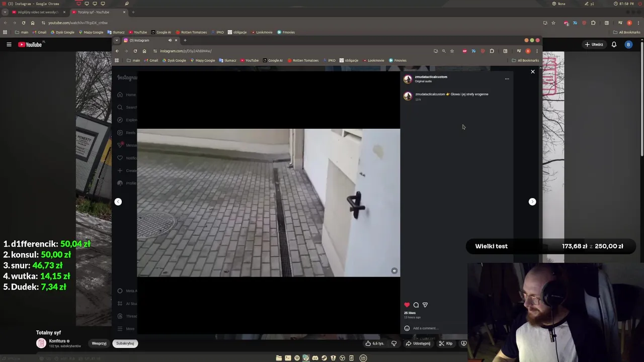This screenshot has height=362, width=644.
Task: Switch to Wigilijny video tab in YouTube window
Action: [38, 12]
